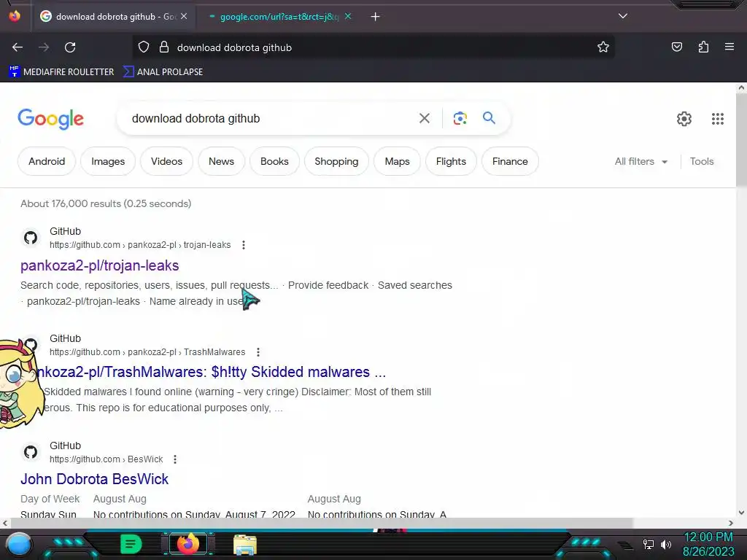Open the Start orb on taskbar
This screenshot has height=560, width=747.
pos(19,544)
